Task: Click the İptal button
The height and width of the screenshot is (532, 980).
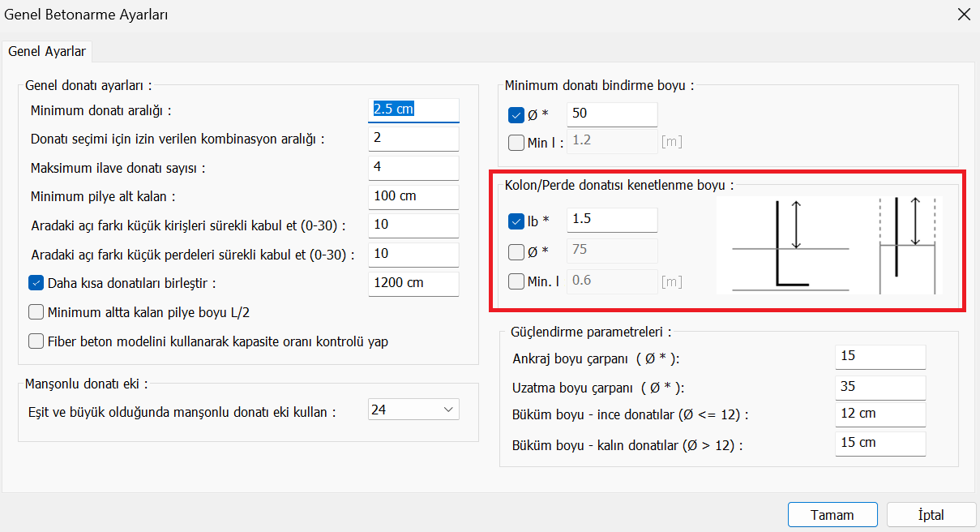Action: click(931, 515)
